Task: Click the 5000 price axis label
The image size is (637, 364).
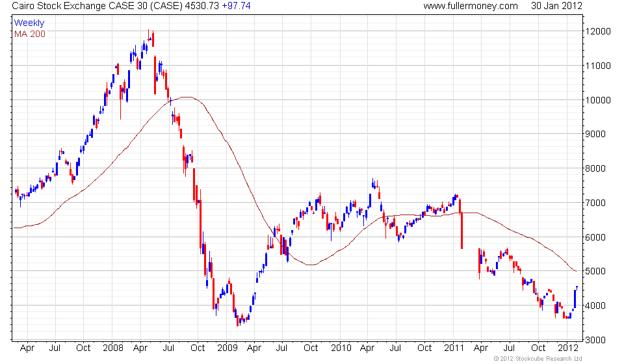Action: 595,271
